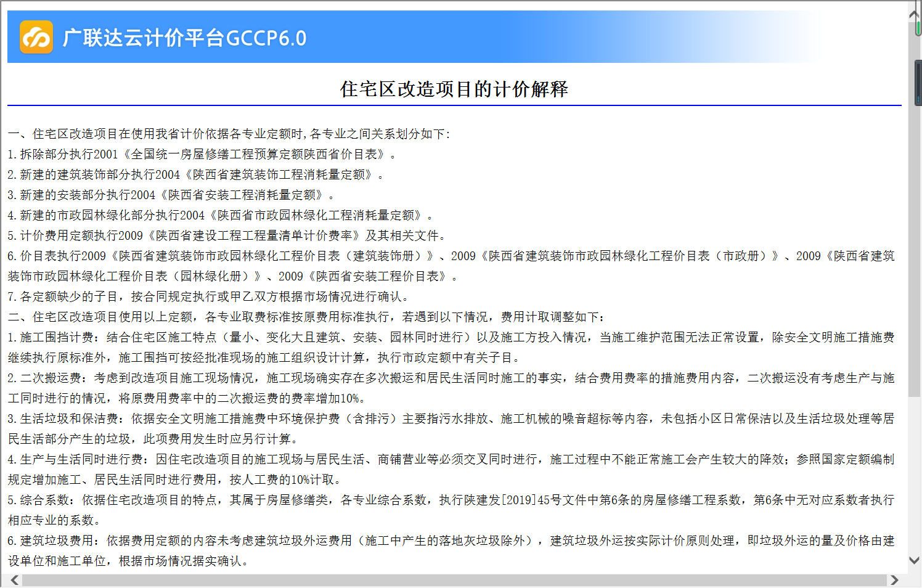Viewport: 922px width, 588px height.
Task: Click the line starting 二、住宅区改造项目使用以上定额
Action: [307, 317]
